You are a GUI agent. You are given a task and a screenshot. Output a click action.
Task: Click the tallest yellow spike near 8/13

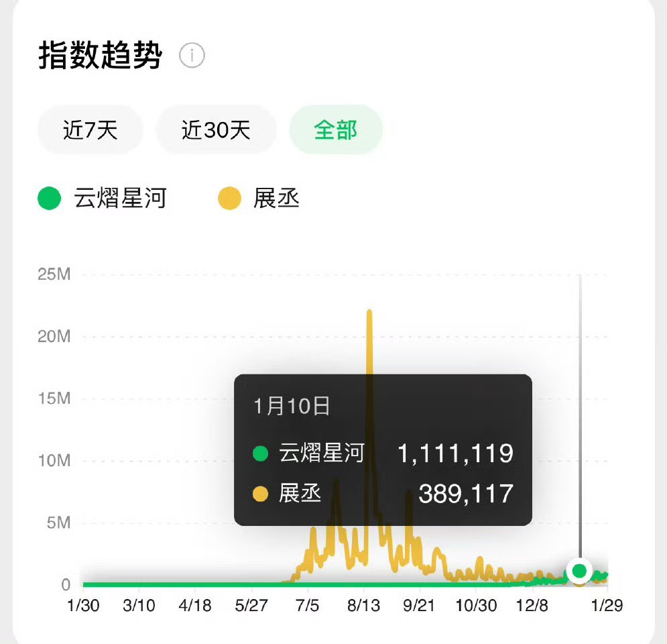pos(369,315)
